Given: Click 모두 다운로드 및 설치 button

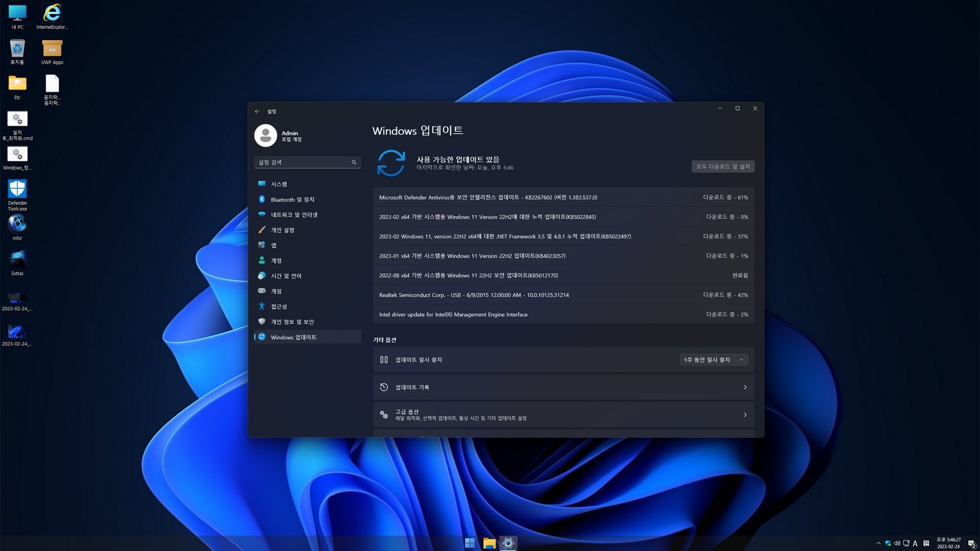Looking at the screenshot, I should 723,167.
